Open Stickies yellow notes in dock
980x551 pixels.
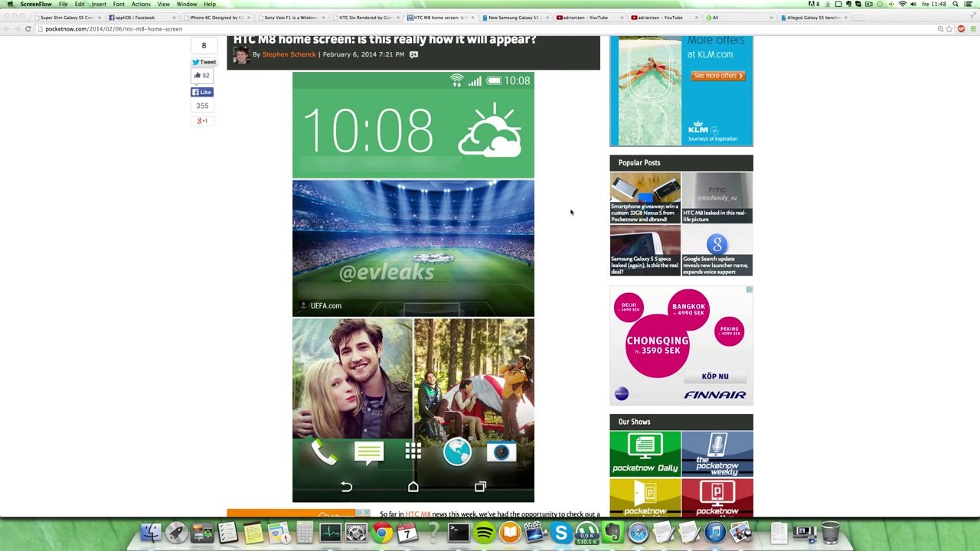(253, 532)
